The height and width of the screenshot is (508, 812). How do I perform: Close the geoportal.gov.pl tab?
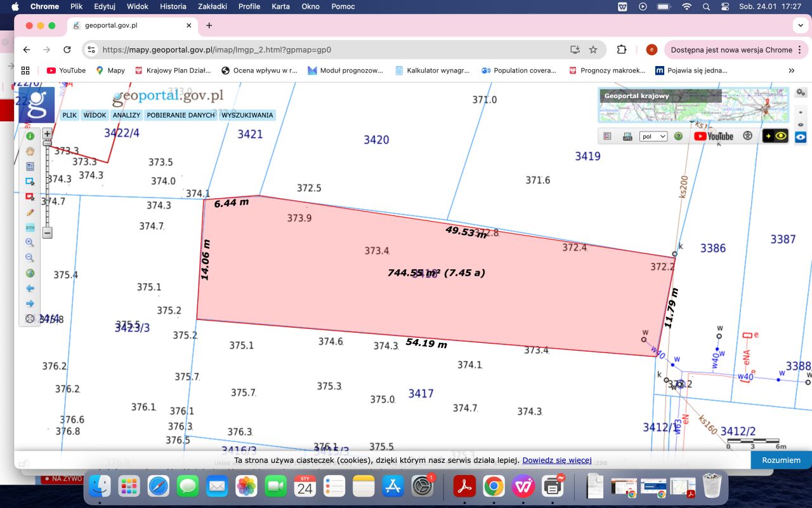pyautogui.click(x=189, y=25)
